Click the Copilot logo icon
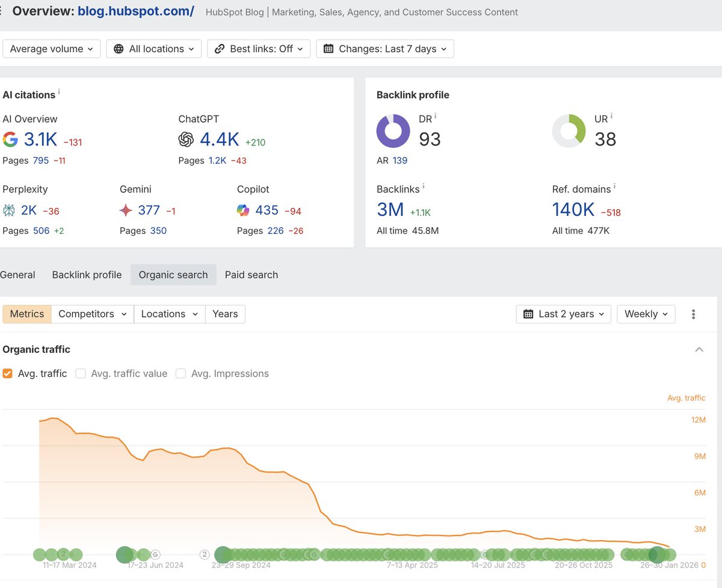722x588 pixels. click(x=243, y=210)
